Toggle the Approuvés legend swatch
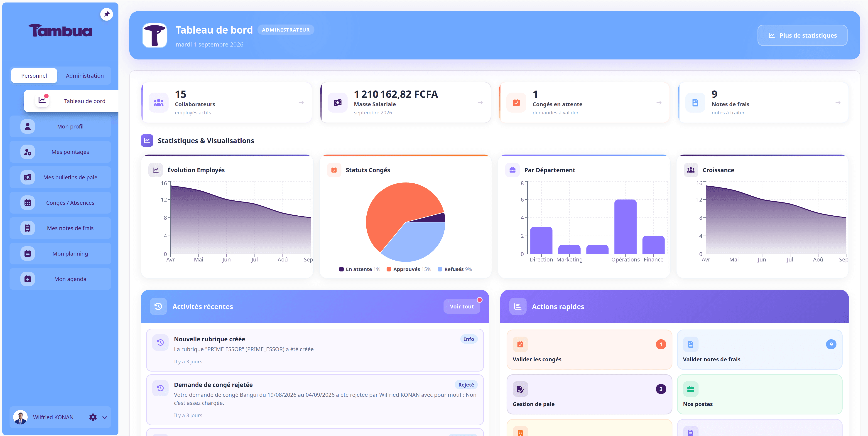Screen dimensions: 868x436 [x=389, y=269]
